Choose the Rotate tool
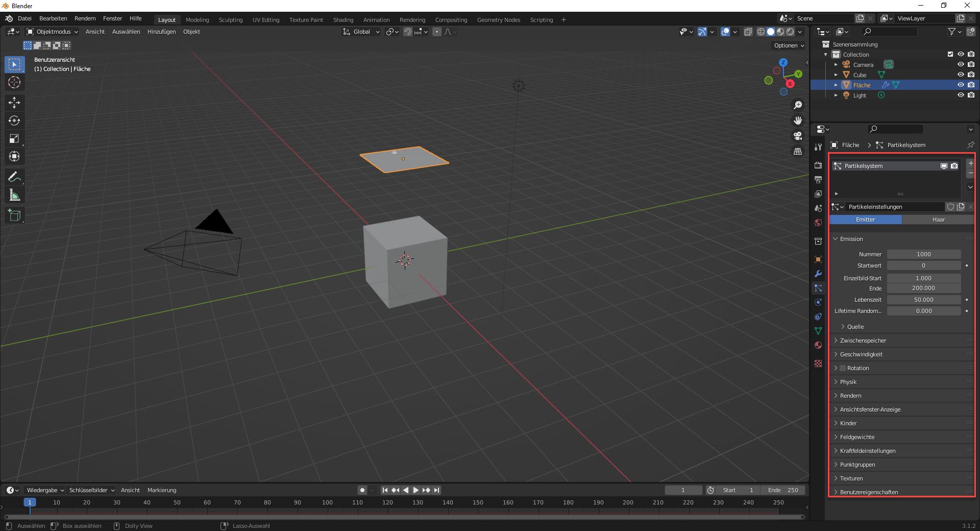The width and height of the screenshot is (980, 531). coord(14,120)
